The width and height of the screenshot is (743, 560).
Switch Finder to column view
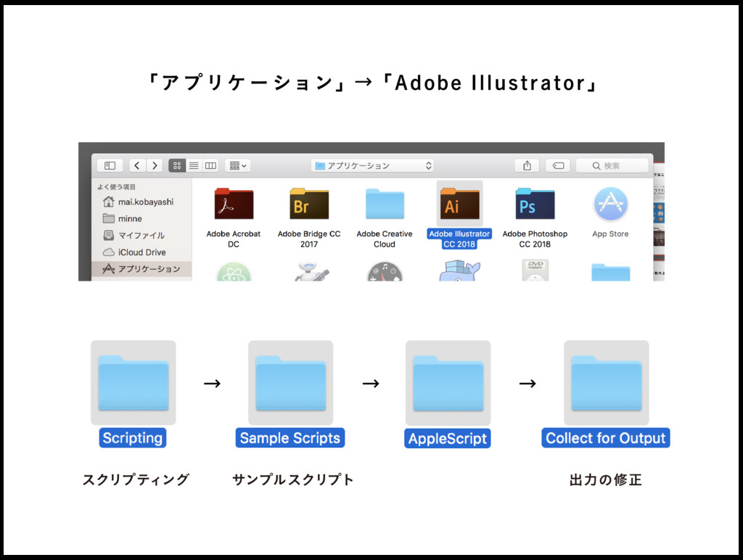click(x=210, y=166)
